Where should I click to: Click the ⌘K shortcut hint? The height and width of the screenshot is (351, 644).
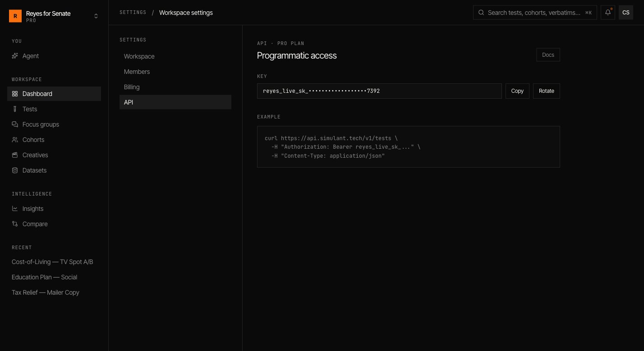point(588,13)
